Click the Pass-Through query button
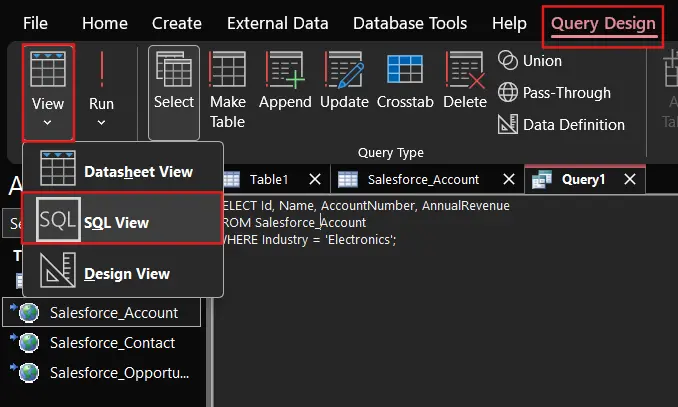The height and width of the screenshot is (407, 678). tap(554, 93)
